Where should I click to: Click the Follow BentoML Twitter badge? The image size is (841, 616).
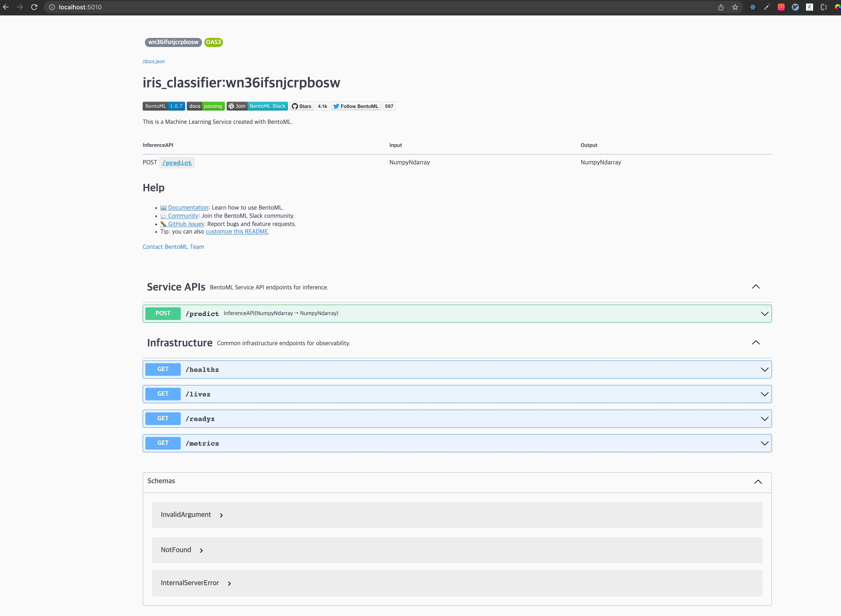(x=356, y=106)
